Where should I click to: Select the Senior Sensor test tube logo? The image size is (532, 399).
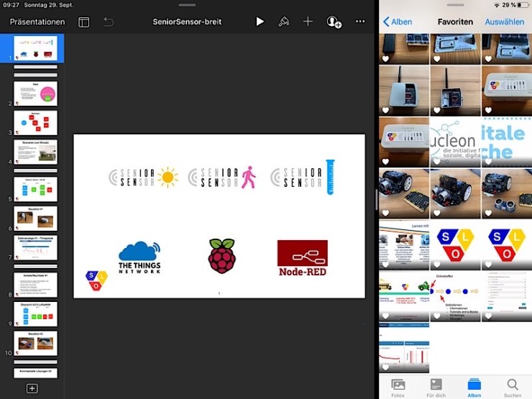point(303,178)
